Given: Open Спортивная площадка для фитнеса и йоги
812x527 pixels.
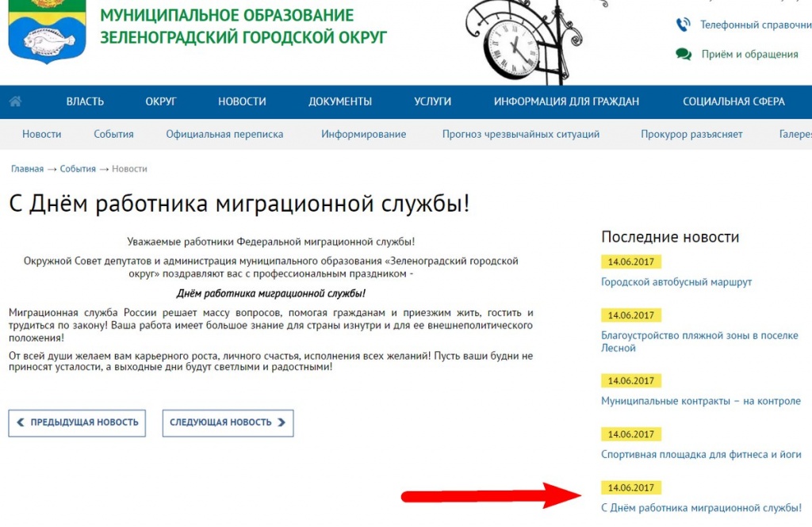Looking at the screenshot, I should (701, 455).
